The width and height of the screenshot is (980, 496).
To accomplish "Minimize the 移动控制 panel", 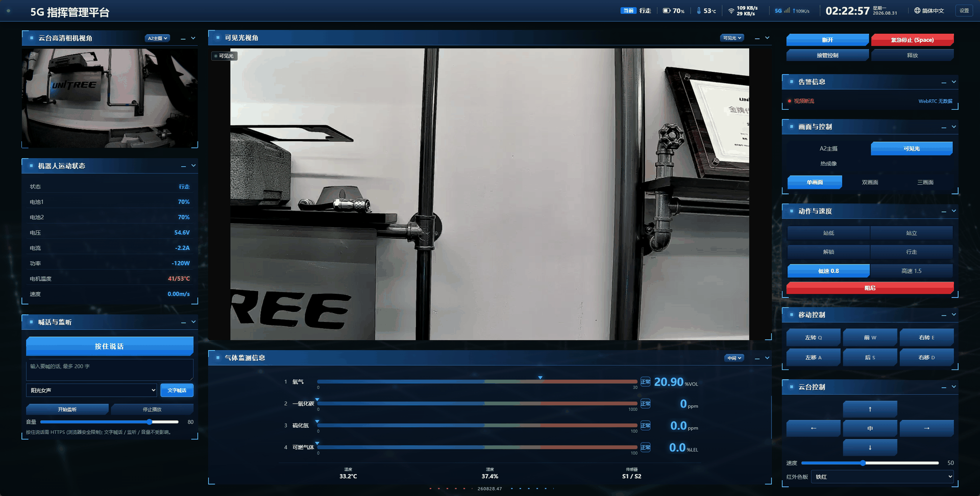I will [x=944, y=315].
